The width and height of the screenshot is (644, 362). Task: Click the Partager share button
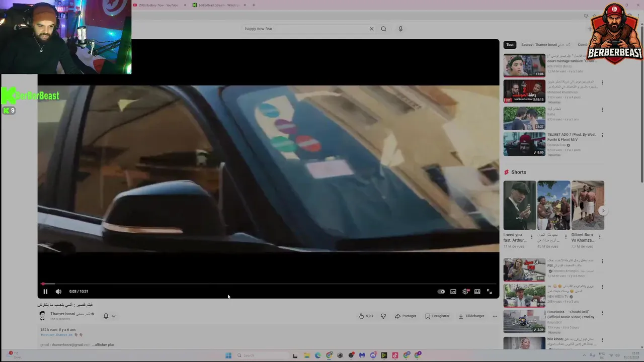point(406,316)
